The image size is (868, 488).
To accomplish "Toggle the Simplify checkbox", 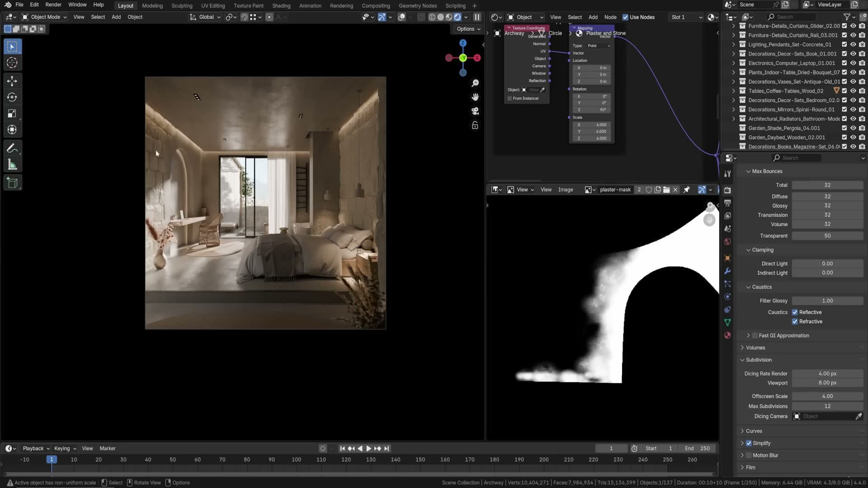I will click(x=749, y=443).
